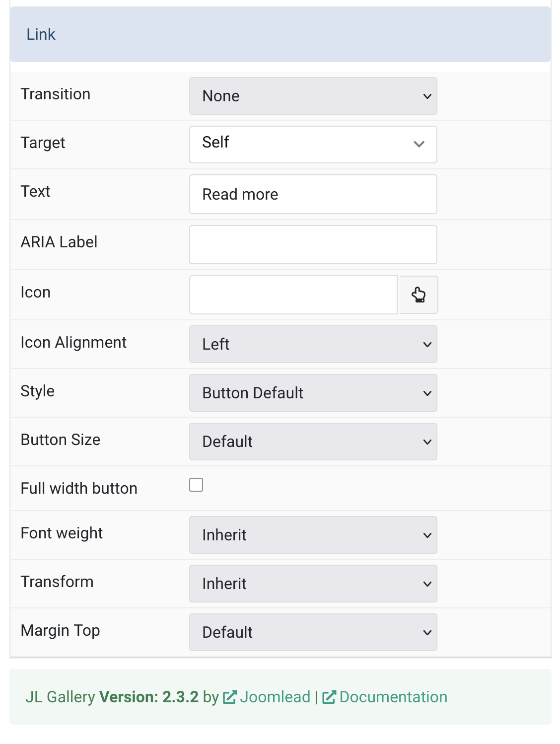
Task: Click the Link section header
Action: [x=280, y=34]
